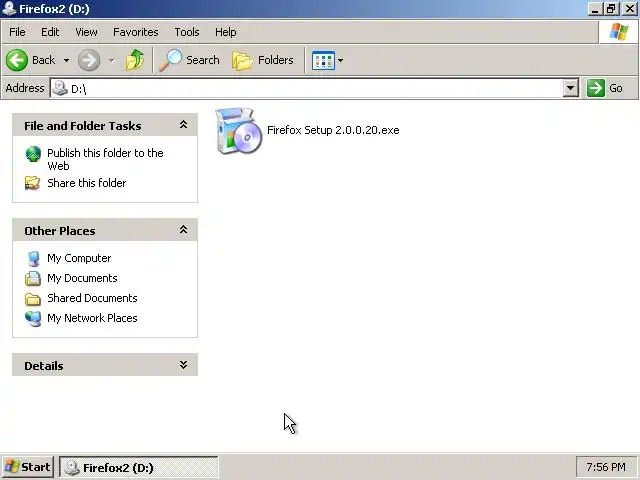640x480 pixels.
Task: Click the green Back arrow button
Action: [17, 60]
